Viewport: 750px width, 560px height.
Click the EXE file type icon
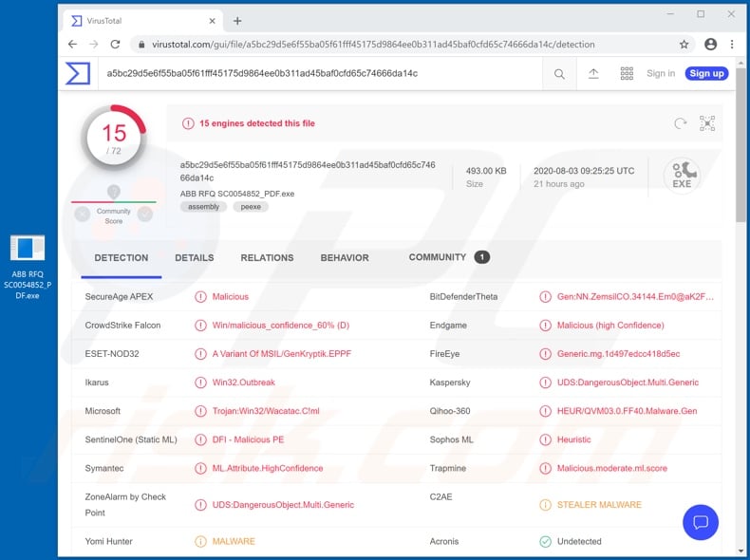[682, 176]
